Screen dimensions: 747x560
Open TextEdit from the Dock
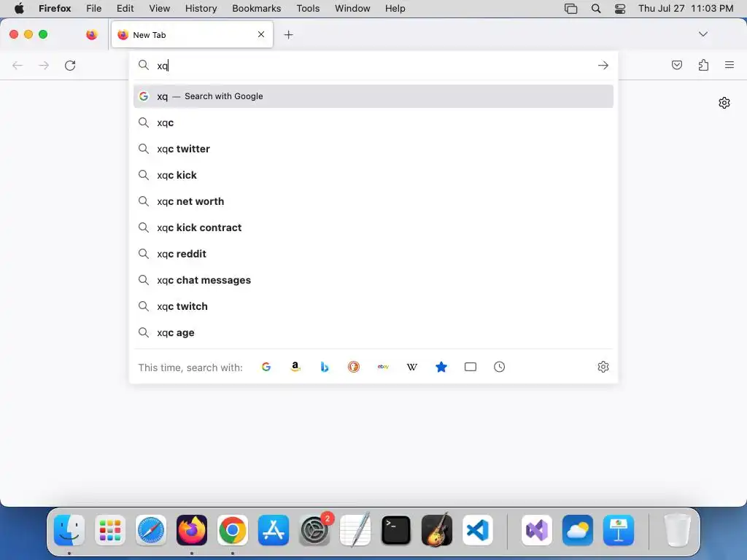pos(355,530)
